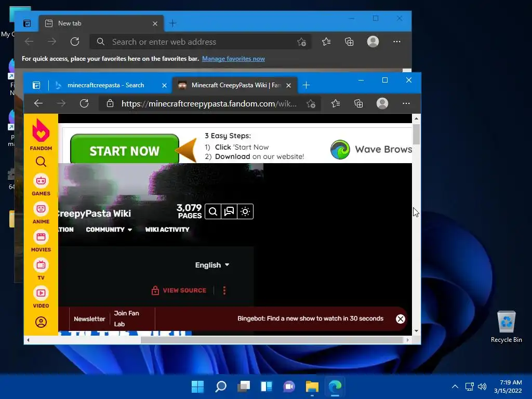Open Widgets from the taskbar
The height and width of the screenshot is (399, 532).
click(x=267, y=387)
